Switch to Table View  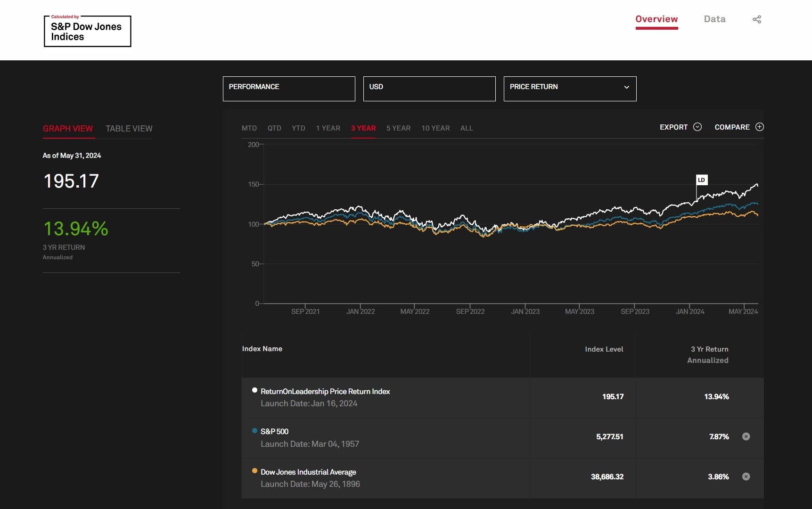click(x=129, y=129)
